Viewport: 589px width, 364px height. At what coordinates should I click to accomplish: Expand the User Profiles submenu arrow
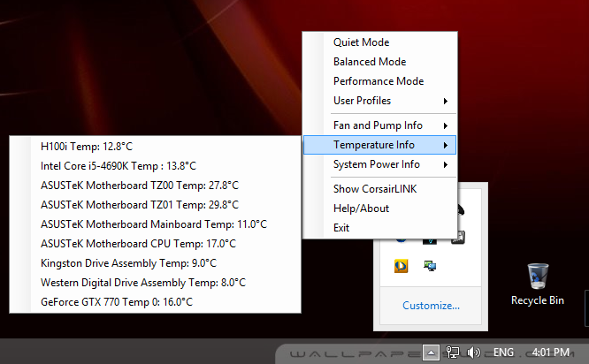click(x=446, y=101)
